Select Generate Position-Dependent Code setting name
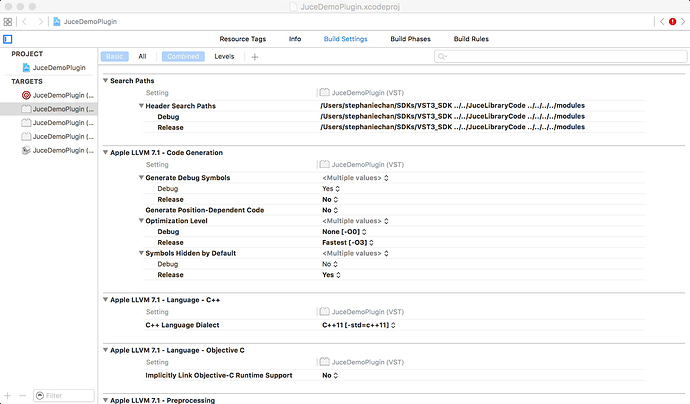Screen dimensions: 690x404 click(x=205, y=210)
